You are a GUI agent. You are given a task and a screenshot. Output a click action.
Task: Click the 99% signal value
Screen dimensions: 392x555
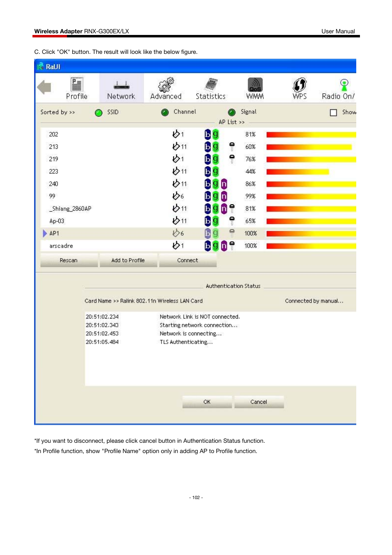[250, 196]
